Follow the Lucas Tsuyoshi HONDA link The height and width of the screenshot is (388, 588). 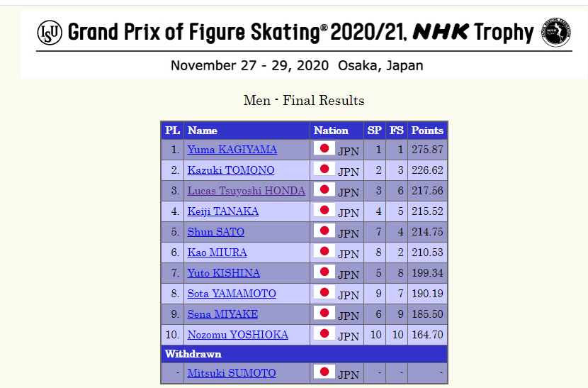click(x=246, y=191)
